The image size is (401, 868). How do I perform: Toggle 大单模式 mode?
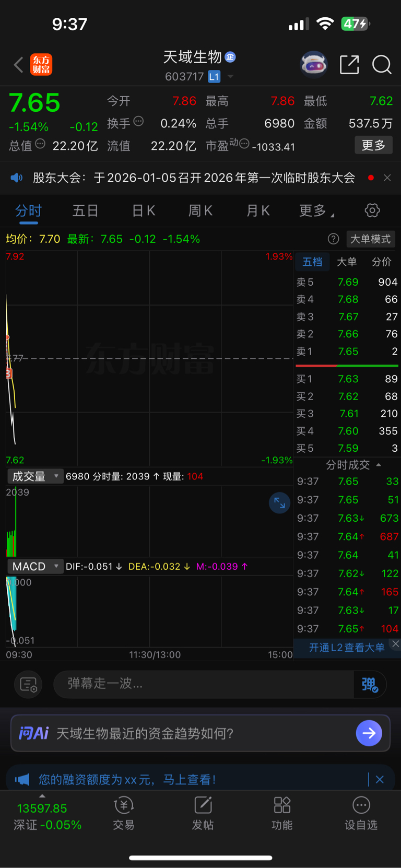(371, 239)
